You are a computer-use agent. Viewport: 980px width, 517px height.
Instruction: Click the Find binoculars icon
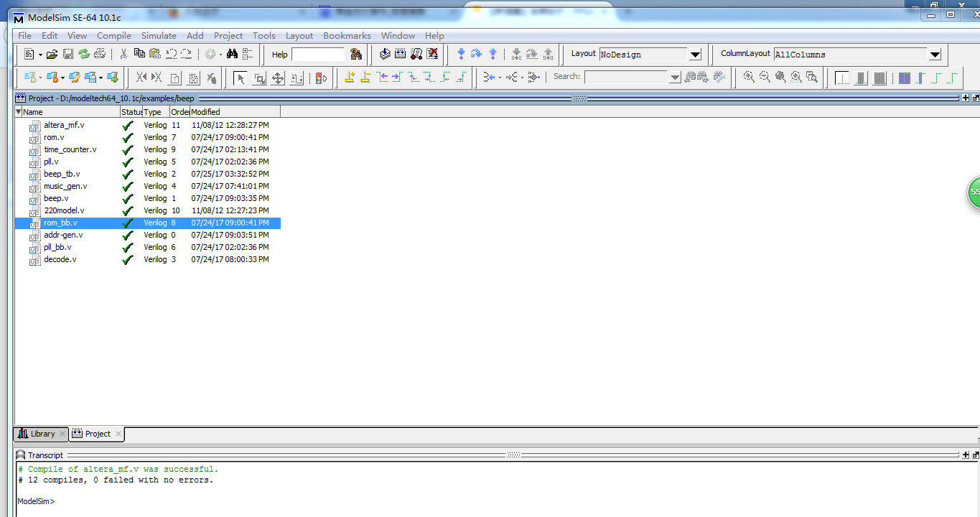point(232,55)
